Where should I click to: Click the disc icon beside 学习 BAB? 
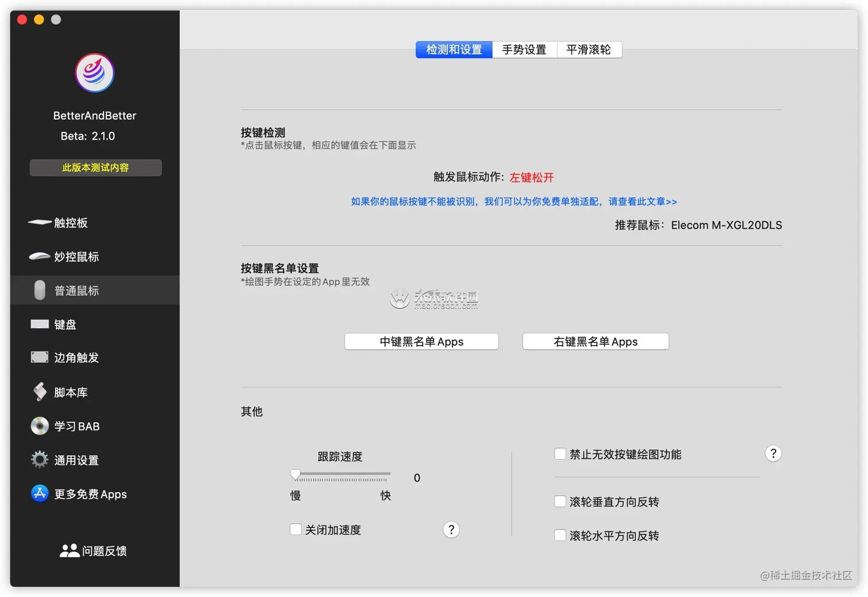[x=40, y=426]
